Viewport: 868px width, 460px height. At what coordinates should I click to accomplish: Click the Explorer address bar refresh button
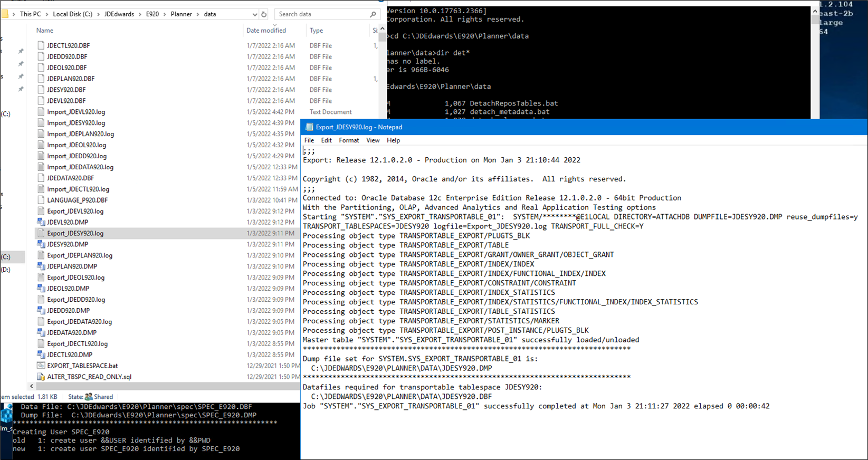click(264, 14)
